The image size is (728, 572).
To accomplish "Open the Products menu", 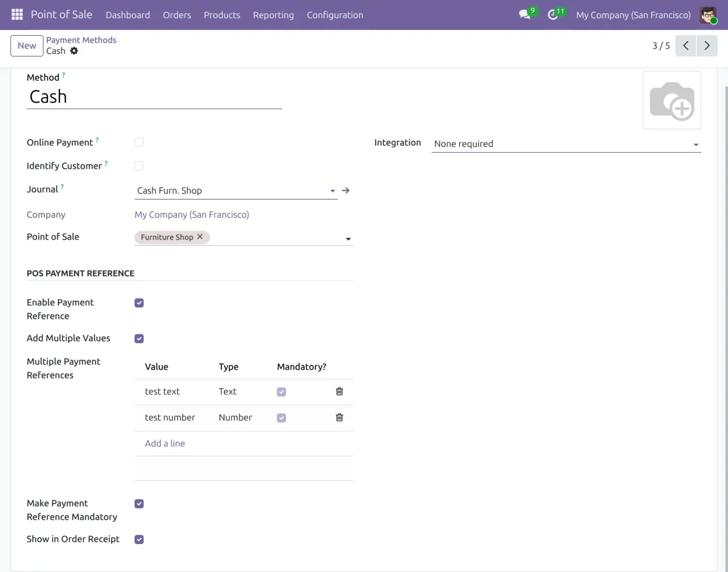I will [222, 15].
